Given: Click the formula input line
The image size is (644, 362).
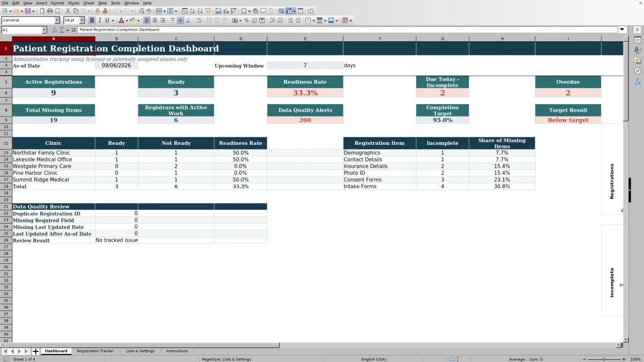Looking at the screenshot, I should tap(348, 30).
